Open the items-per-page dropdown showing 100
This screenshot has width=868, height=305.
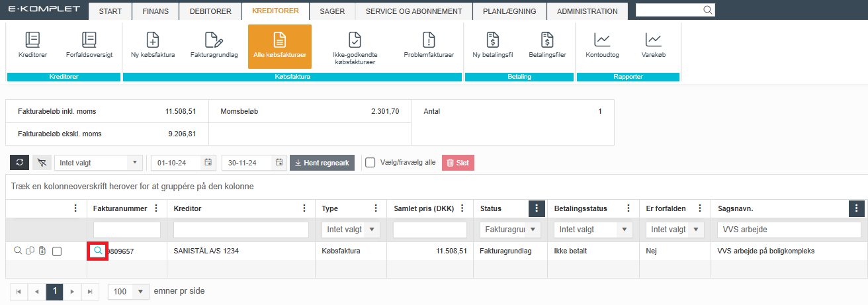click(x=140, y=292)
